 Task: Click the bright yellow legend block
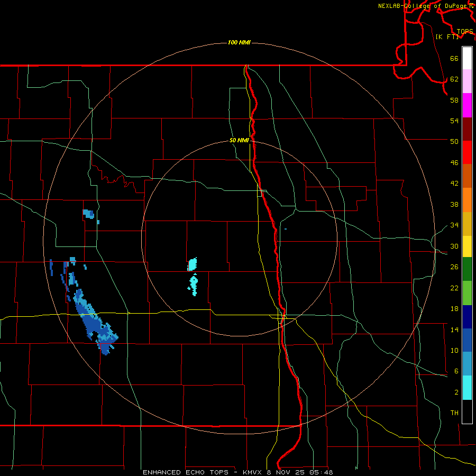pos(467,246)
